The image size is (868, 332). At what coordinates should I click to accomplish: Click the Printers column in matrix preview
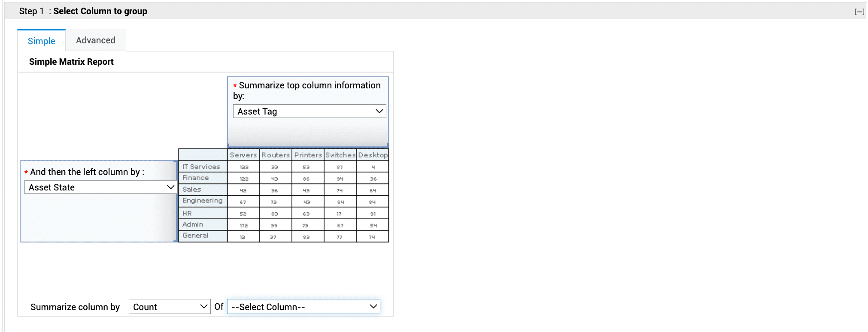[308, 155]
